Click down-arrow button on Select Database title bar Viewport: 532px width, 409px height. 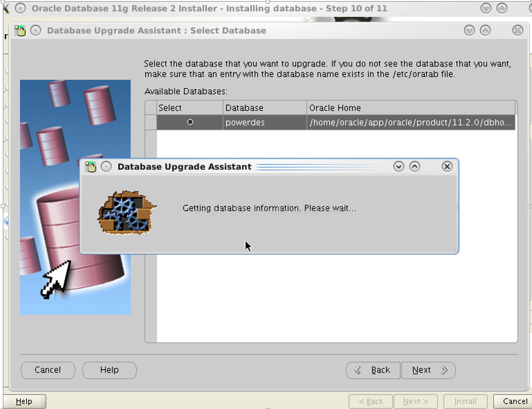469,30
